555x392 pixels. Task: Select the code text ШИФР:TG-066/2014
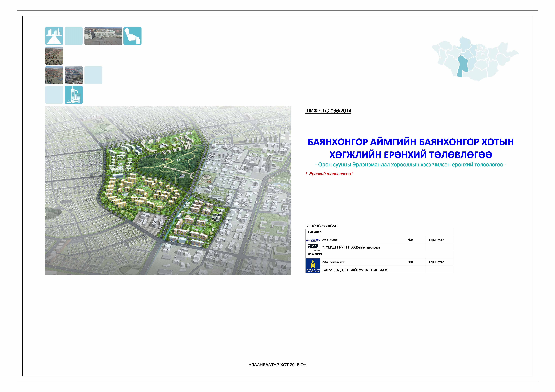point(328,111)
